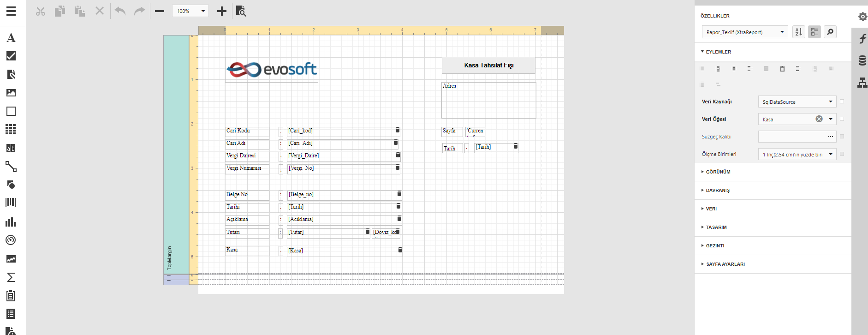This screenshot has width=868, height=335.
Task: Expand the SAYFA AYARLARI section
Action: [x=725, y=264]
